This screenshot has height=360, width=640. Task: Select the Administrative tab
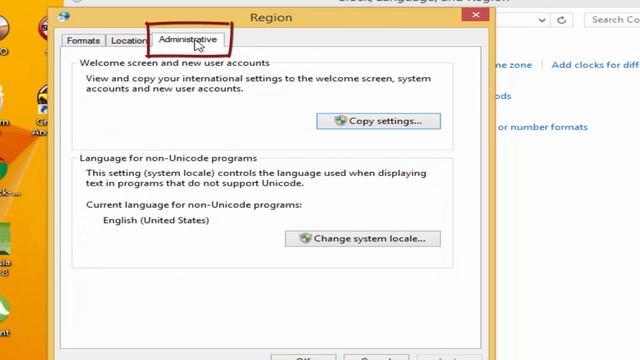point(188,40)
